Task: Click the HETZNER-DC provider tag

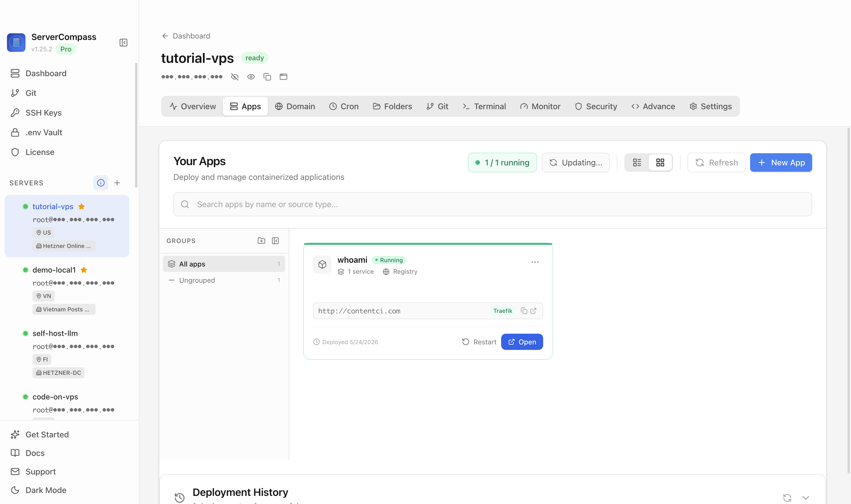Action: pyautogui.click(x=59, y=373)
